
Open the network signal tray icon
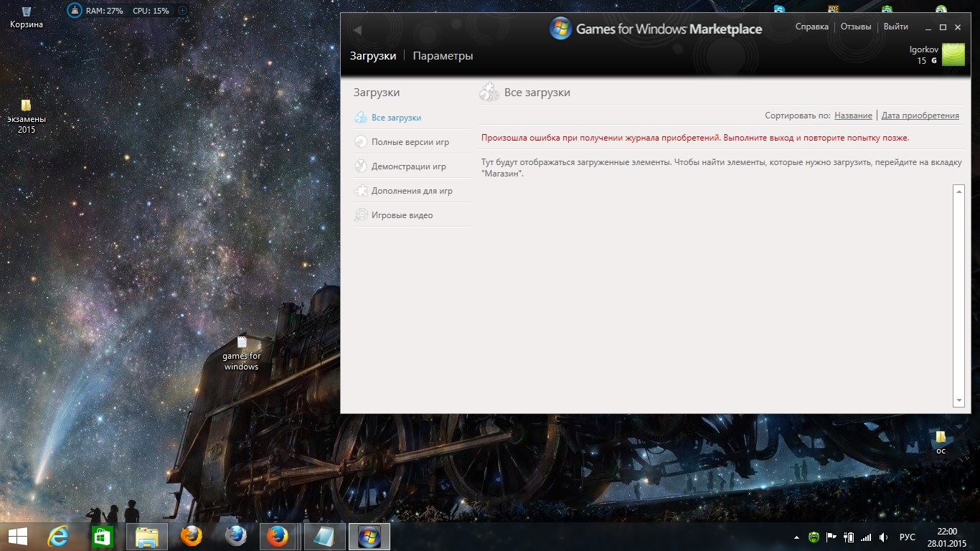pyautogui.click(x=866, y=537)
